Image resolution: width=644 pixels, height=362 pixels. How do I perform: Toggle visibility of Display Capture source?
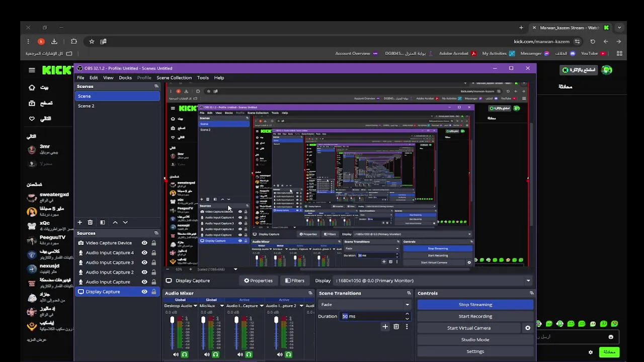point(144,292)
